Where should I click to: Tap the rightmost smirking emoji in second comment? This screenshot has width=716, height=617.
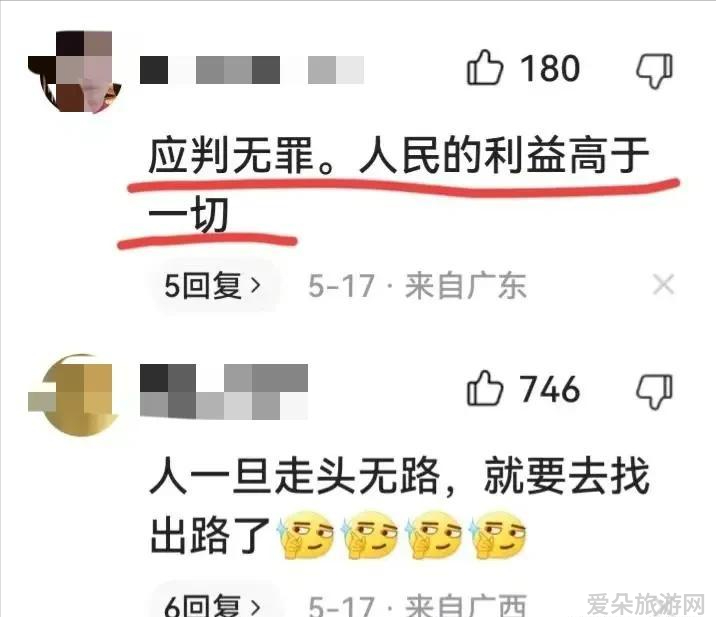[x=499, y=535]
